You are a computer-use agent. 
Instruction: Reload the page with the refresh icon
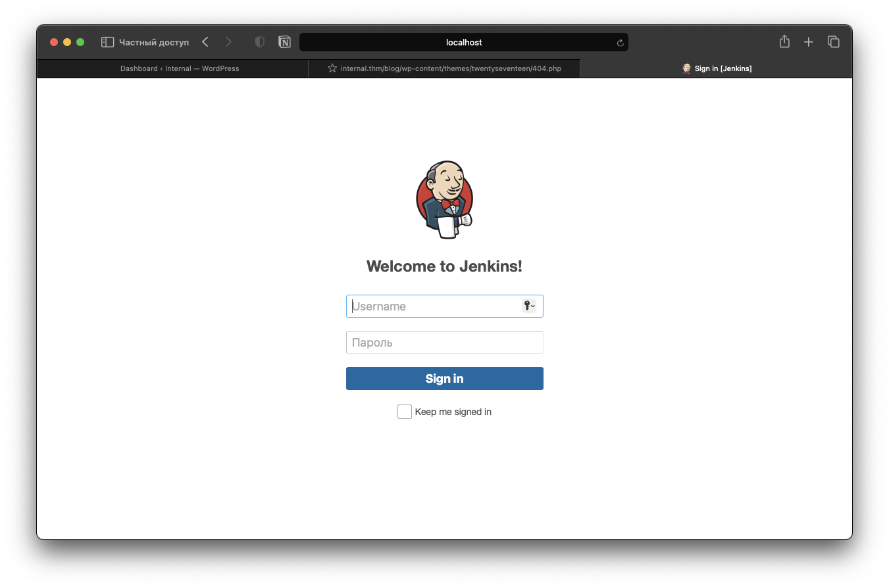point(620,43)
